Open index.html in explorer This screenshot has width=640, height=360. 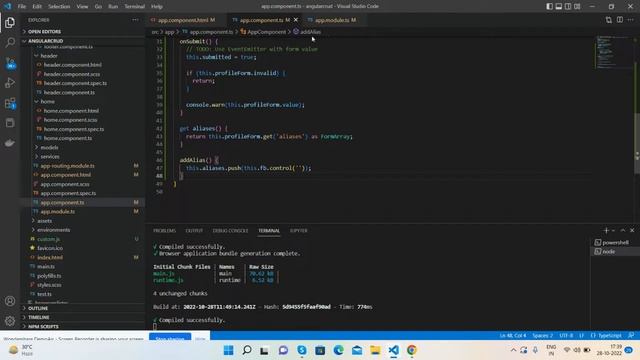[x=50, y=257]
